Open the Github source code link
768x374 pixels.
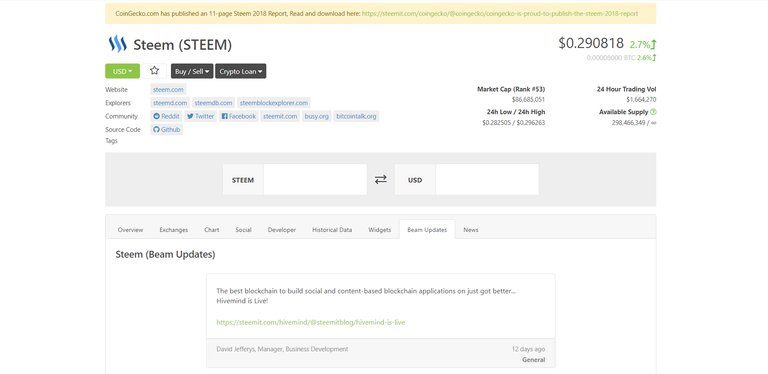tap(167, 129)
